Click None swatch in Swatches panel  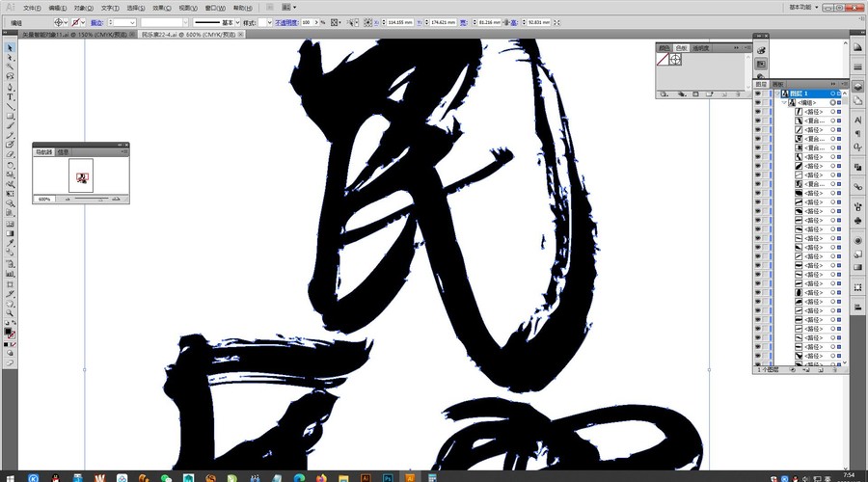[x=663, y=59]
